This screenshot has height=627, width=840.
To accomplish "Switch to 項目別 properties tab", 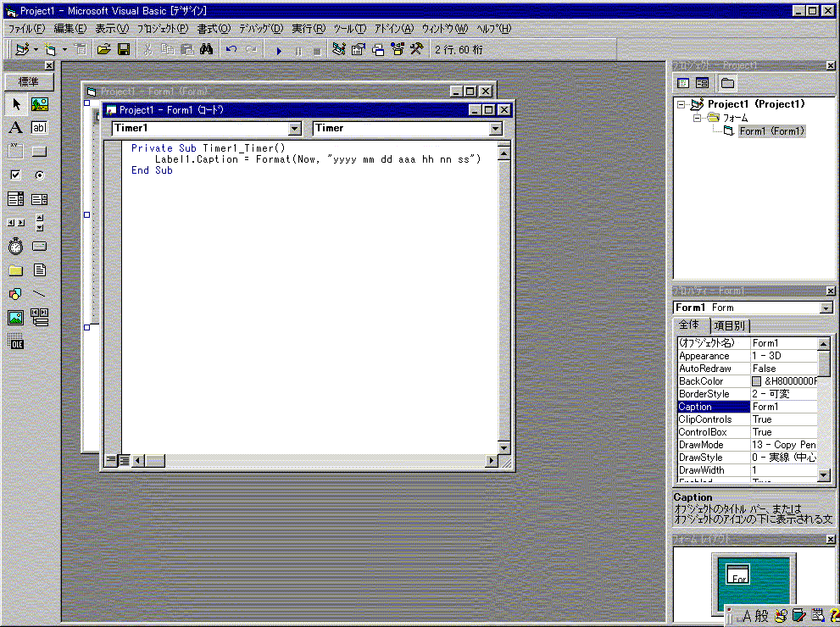I will [x=730, y=325].
